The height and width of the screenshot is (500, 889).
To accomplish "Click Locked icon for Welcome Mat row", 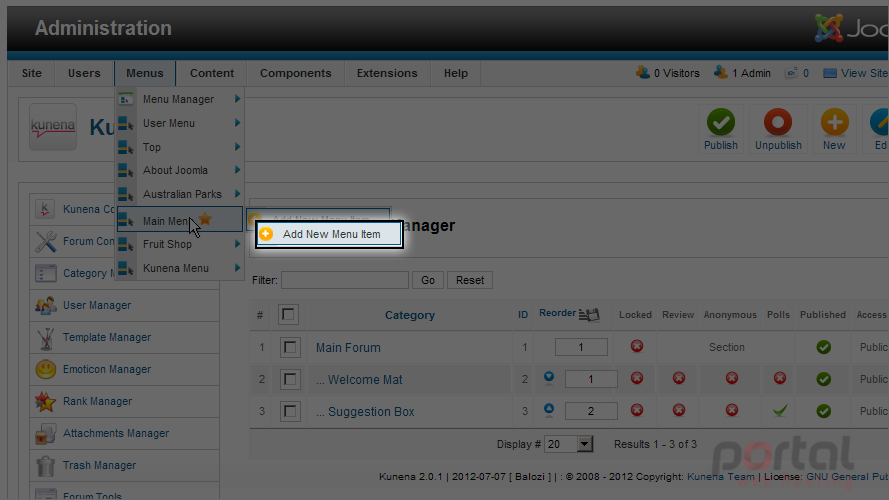I will 637,378.
